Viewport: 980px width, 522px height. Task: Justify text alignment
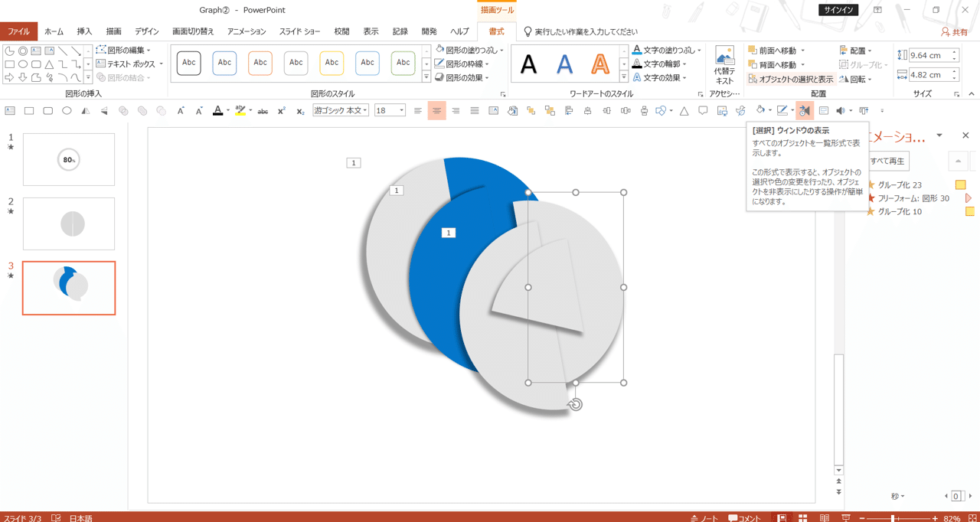[x=475, y=111]
